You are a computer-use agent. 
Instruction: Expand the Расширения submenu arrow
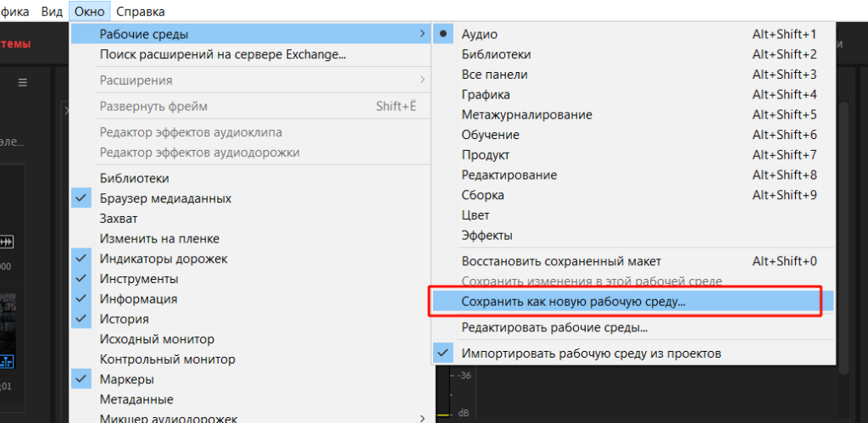click(421, 80)
